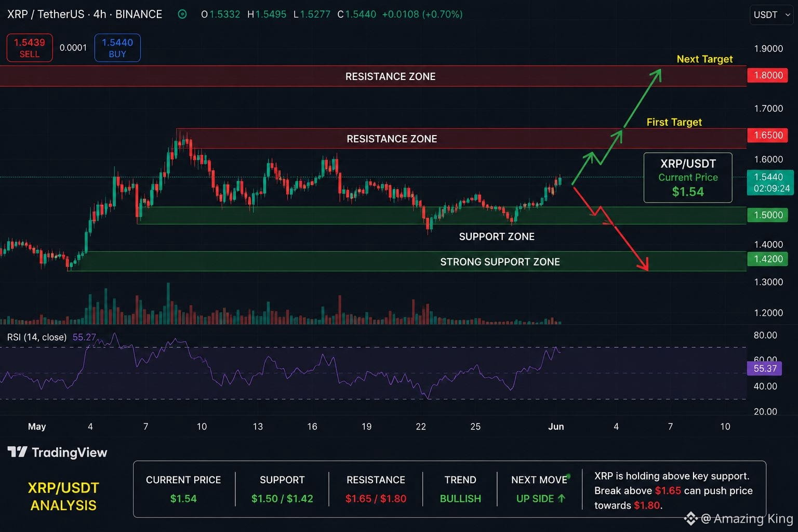Click the 13 date on the time axis
This screenshot has width=798, height=532.
258,427
